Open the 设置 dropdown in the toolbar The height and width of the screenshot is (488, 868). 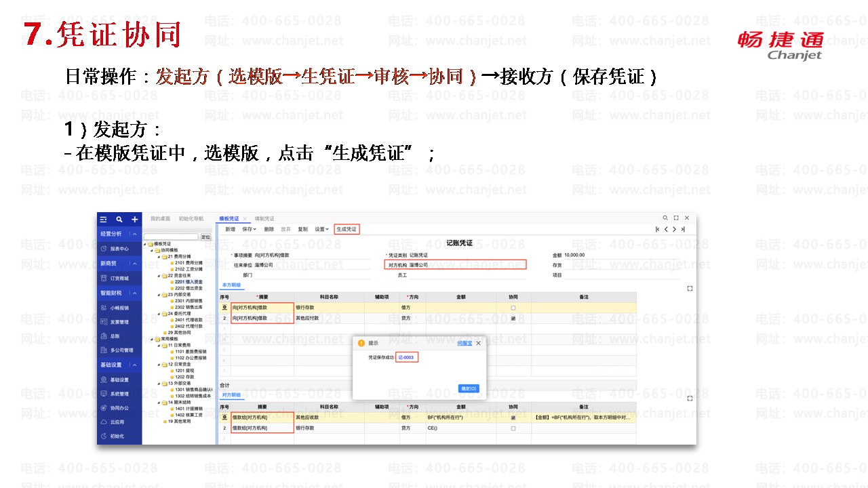(x=322, y=229)
